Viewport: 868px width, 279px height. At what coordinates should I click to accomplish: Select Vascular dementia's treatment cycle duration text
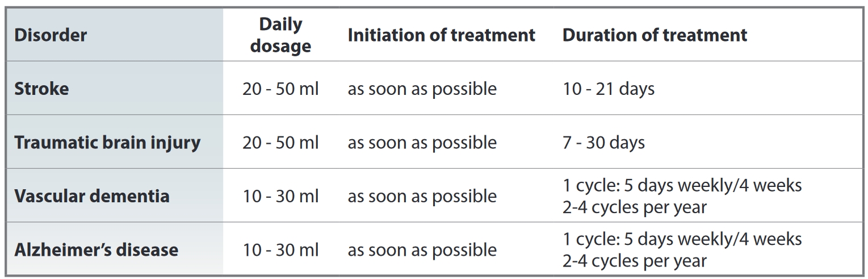682,196
